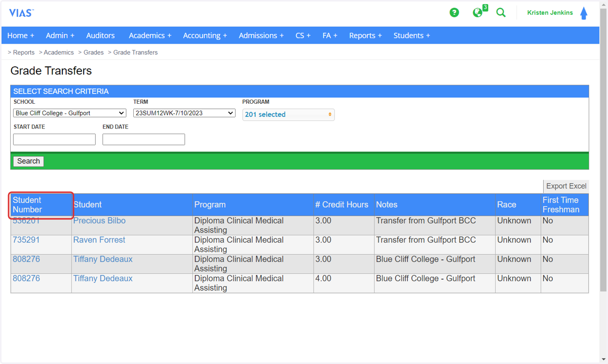Click the Search button
The height and width of the screenshot is (364, 608).
pyautogui.click(x=28, y=161)
